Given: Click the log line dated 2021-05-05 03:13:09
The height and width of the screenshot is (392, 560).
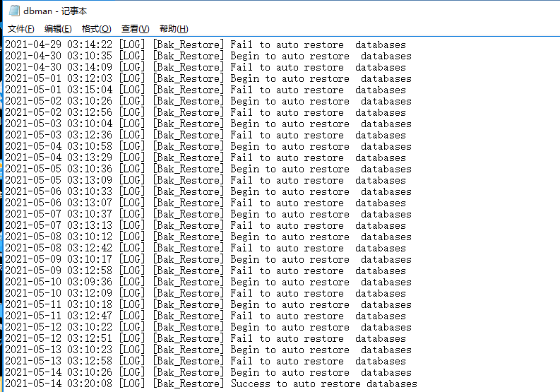Looking at the screenshot, I should tap(205, 180).
